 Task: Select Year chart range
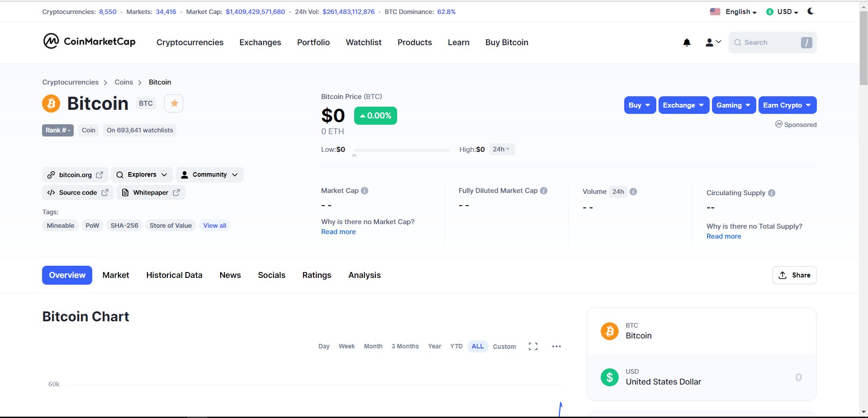pos(435,346)
